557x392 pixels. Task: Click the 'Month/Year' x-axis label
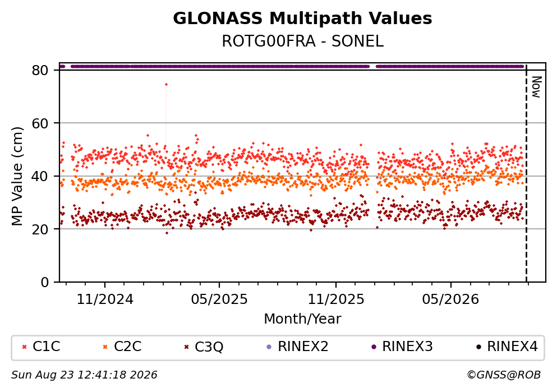(302, 319)
